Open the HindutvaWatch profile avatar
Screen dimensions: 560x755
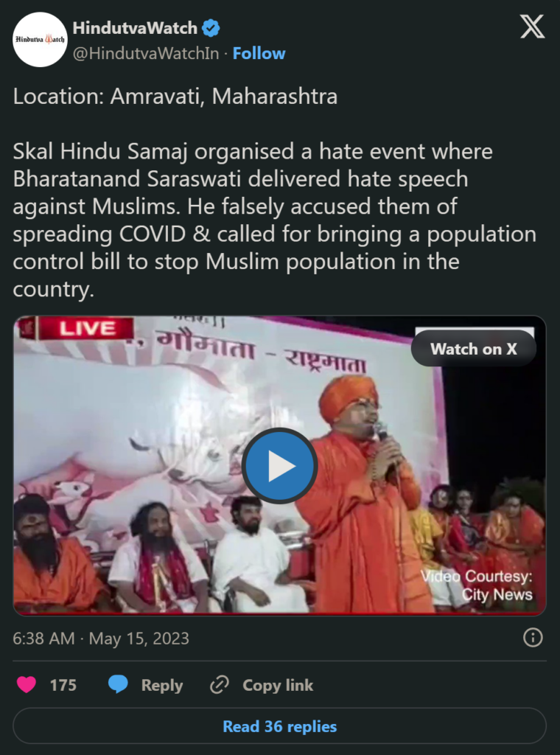click(40, 40)
